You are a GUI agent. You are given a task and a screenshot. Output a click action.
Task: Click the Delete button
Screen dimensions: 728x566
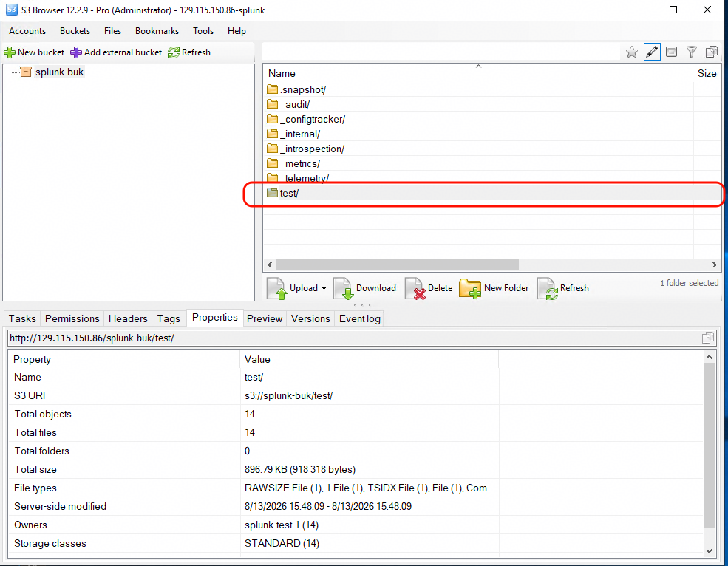click(429, 288)
